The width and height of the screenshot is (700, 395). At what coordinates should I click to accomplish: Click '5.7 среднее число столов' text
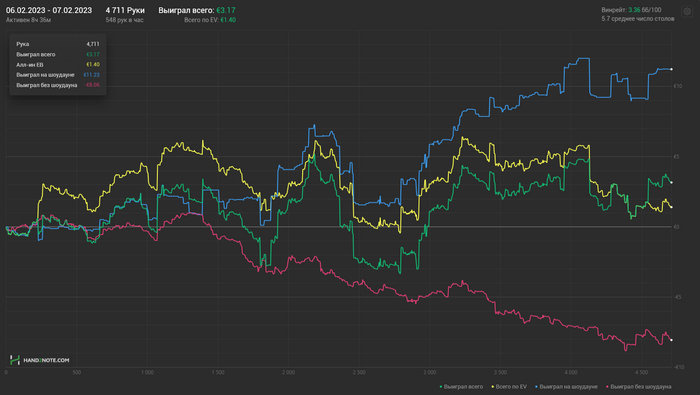(638, 19)
